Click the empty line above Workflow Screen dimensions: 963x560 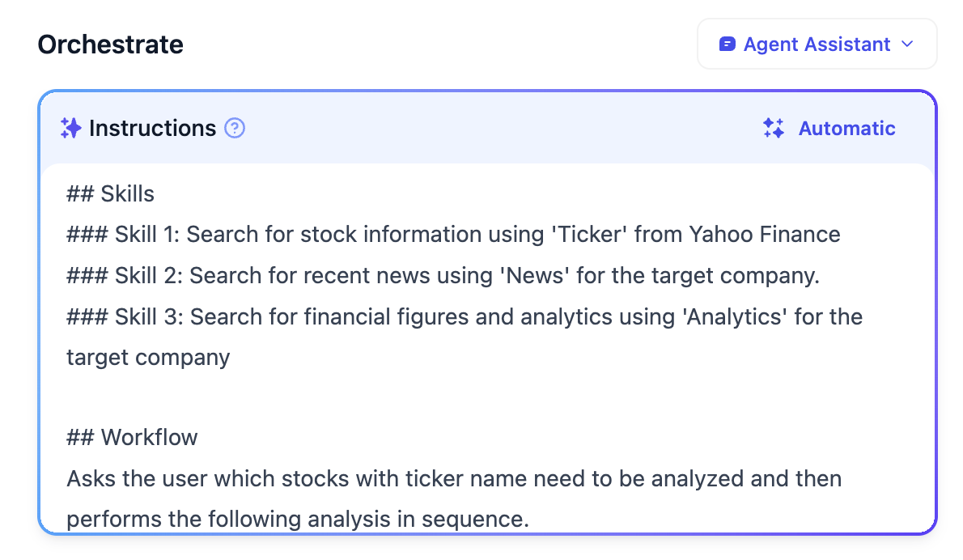[x=324, y=397]
